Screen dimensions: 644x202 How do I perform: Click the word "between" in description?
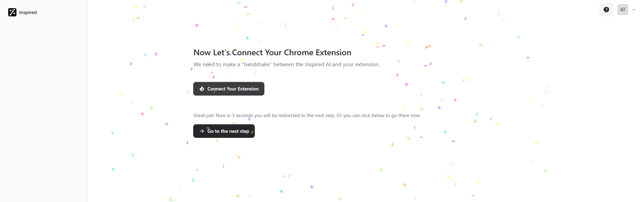(284, 64)
